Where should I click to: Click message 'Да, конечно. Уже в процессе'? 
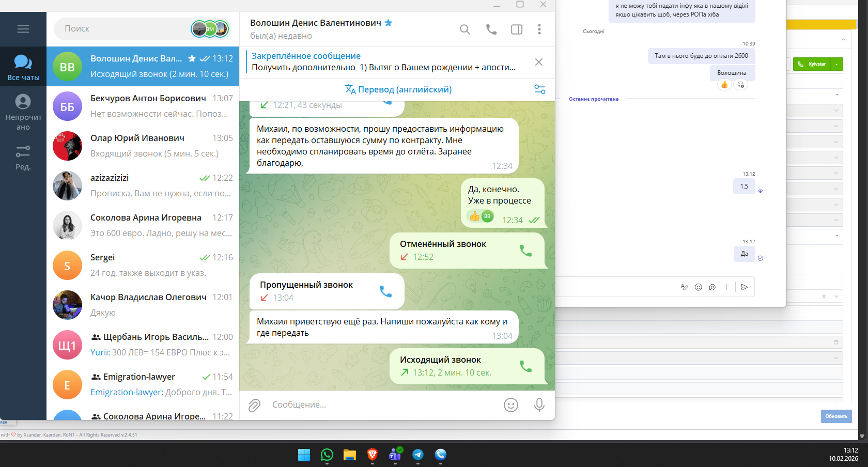[x=503, y=203]
